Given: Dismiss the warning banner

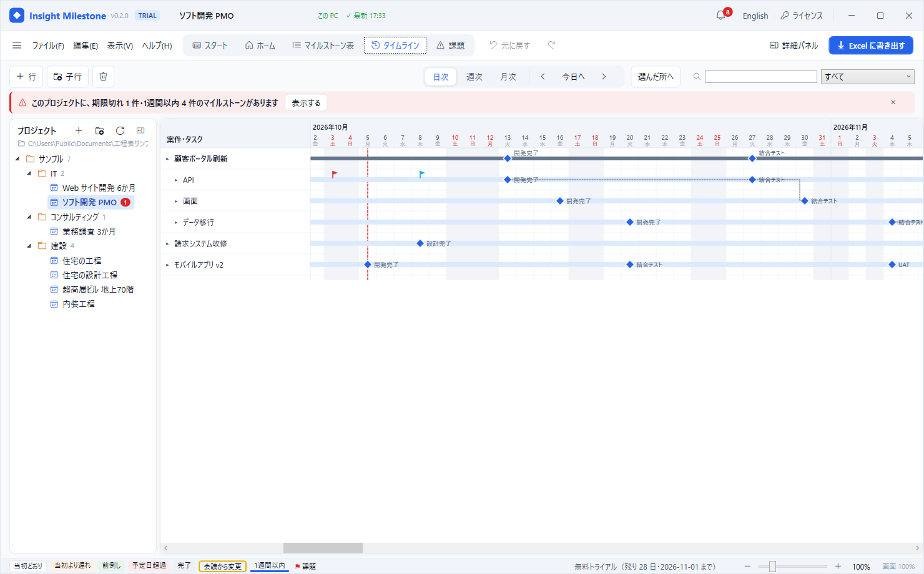Looking at the screenshot, I should (893, 102).
